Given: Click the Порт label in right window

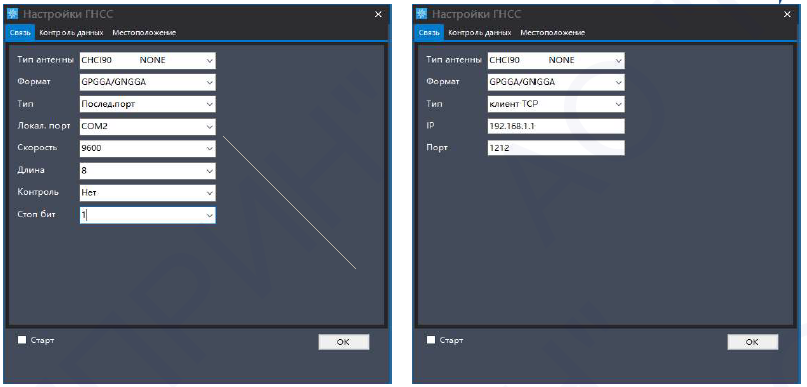Looking at the screenshot, I should pos(437,147).
